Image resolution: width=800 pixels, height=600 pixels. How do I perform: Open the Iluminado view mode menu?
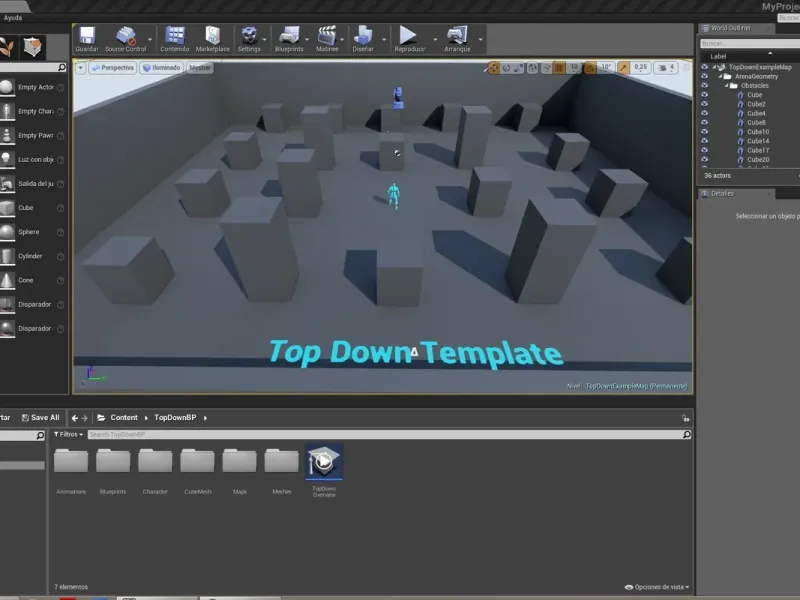tap(161, 67)
